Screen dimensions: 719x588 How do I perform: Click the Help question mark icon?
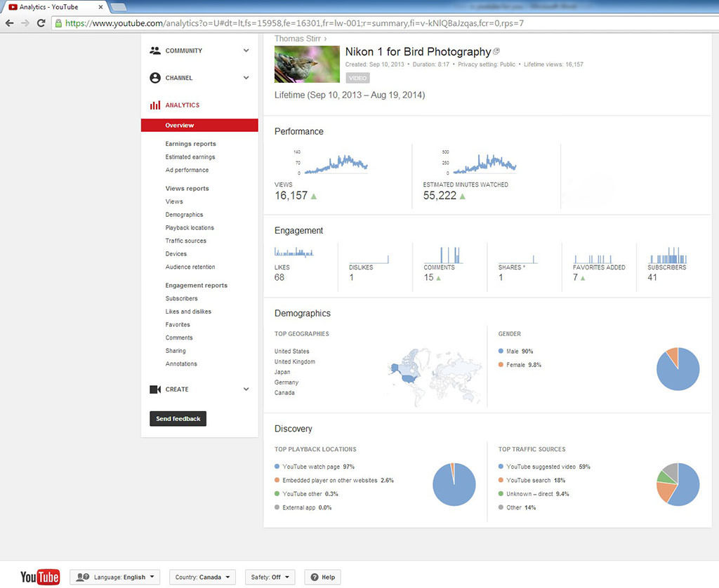pyautogui.click(x=313, y=577)
